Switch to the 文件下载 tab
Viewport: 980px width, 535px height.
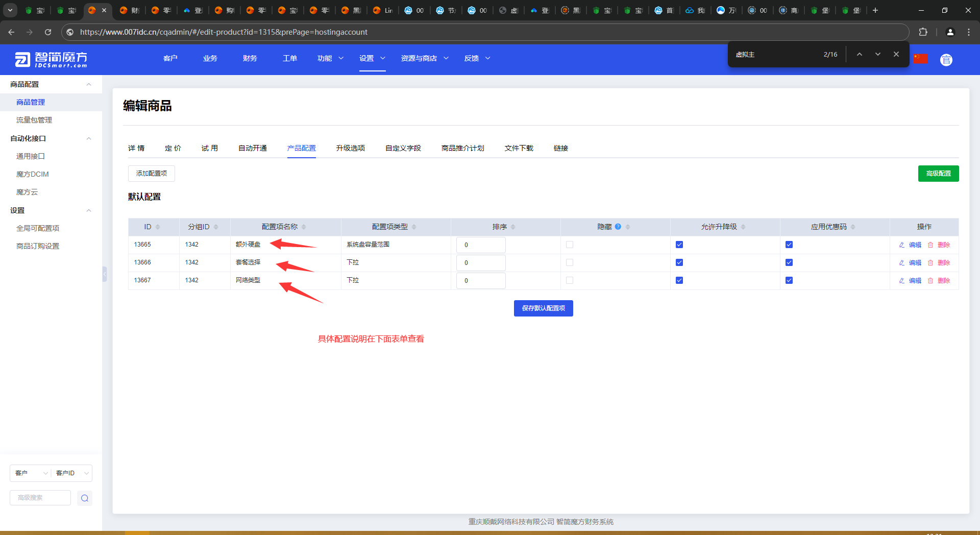[519, 148]
